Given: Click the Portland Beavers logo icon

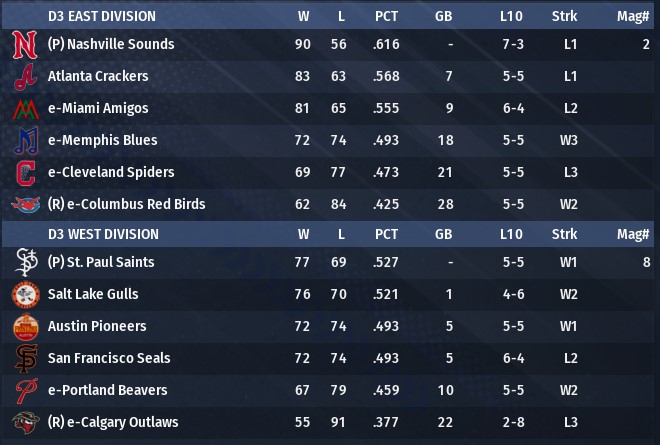Looking at the screenshot, I should 24,390.
